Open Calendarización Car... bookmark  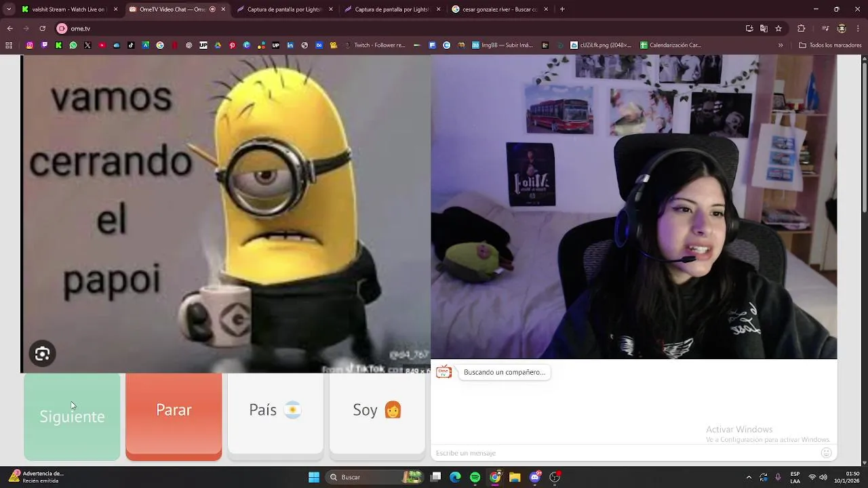tap(671, 45)
